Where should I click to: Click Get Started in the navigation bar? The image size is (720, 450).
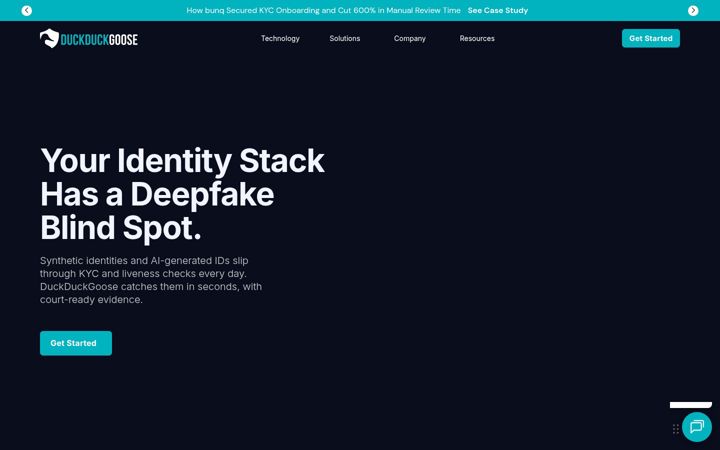pyautogui.click(x=651, y=39)
